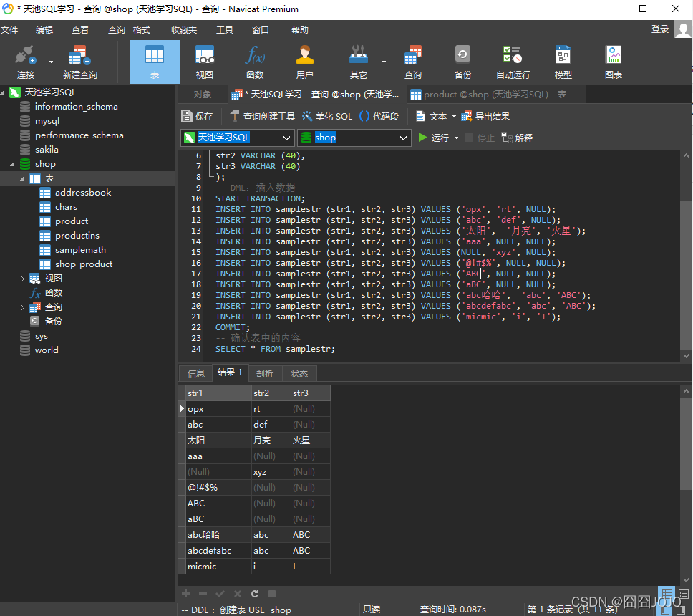
Task: Click the delete record minus icon
Action: click(x=203, y=594)
